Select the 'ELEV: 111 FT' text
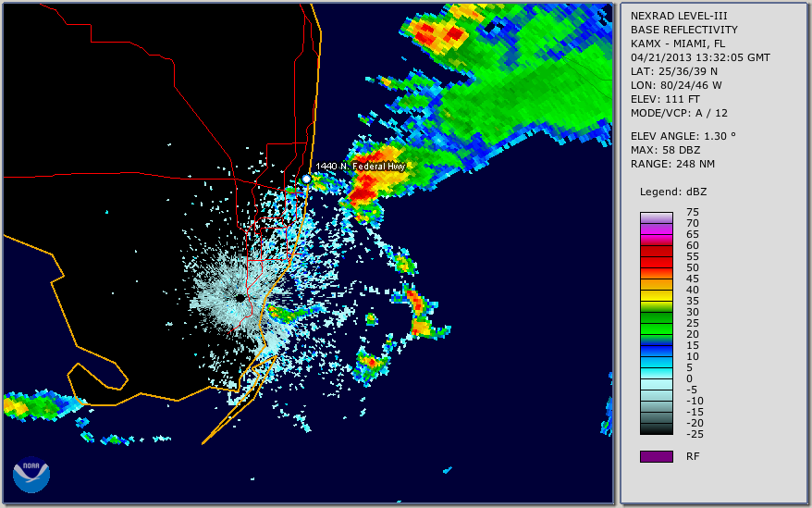812x508 pixels. coord(666,99)
